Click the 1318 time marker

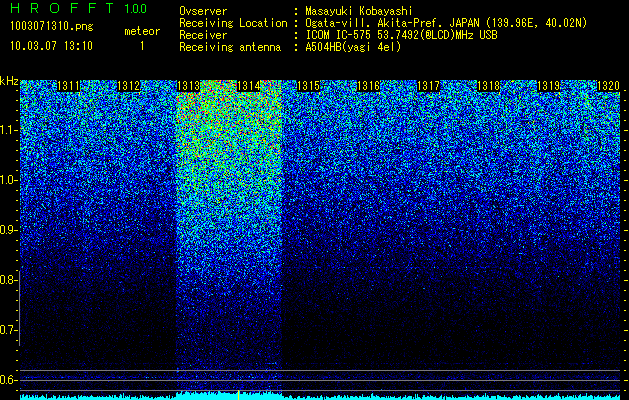pos(489,86)
